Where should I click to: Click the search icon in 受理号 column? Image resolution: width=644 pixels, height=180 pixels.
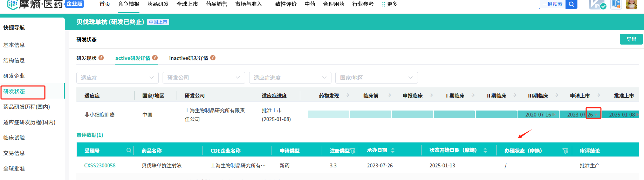click(129, 151)
